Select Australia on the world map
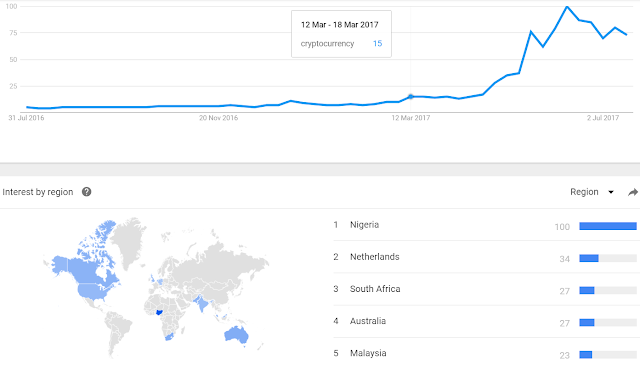 click(237, 335)
